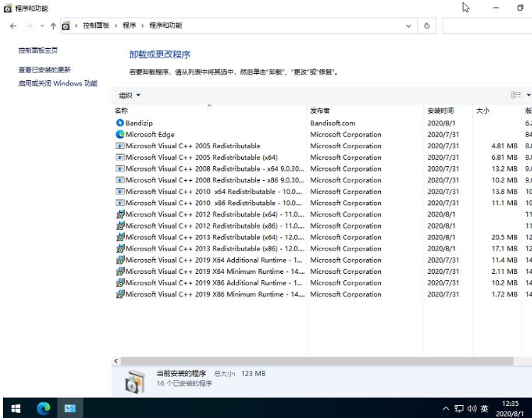Sort by the 名称 column header

[209, 111]
